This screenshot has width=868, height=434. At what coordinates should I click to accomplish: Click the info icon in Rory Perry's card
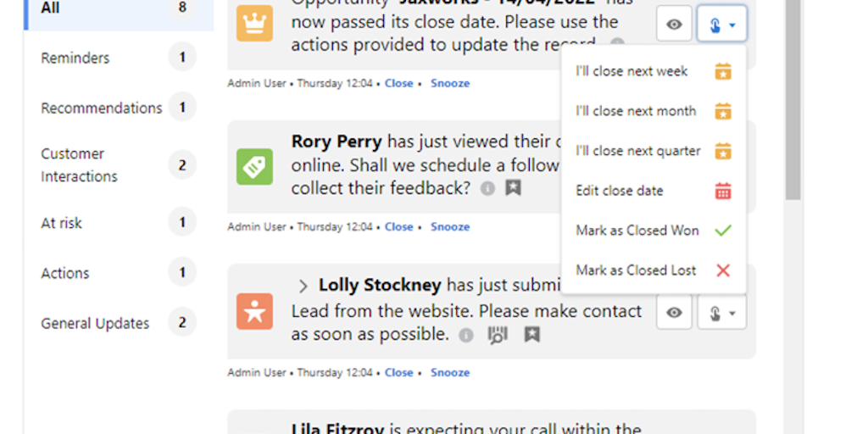487,188
